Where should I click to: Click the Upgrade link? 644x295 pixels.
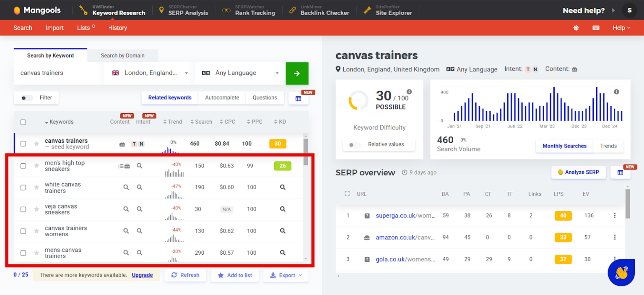tap(142, 275)
